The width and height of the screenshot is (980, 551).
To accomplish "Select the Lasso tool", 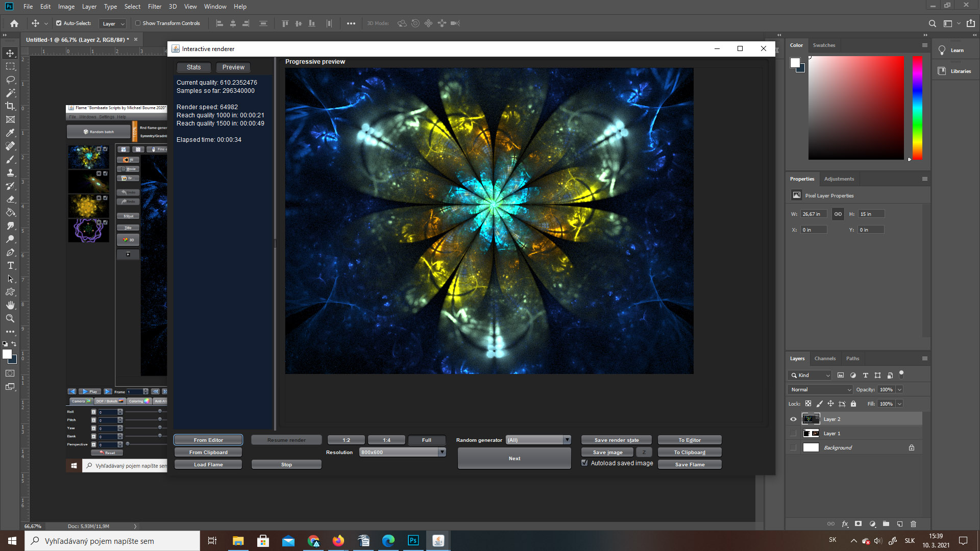I will point(10,80).
